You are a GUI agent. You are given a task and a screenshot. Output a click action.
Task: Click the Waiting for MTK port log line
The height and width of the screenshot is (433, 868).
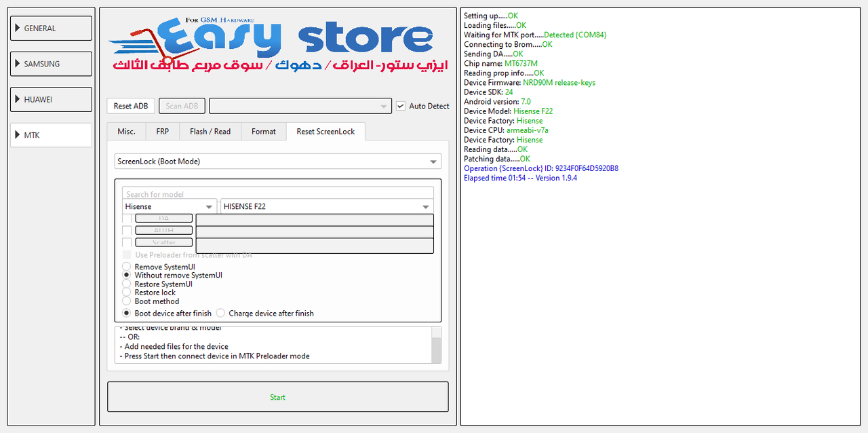(535, 35)
